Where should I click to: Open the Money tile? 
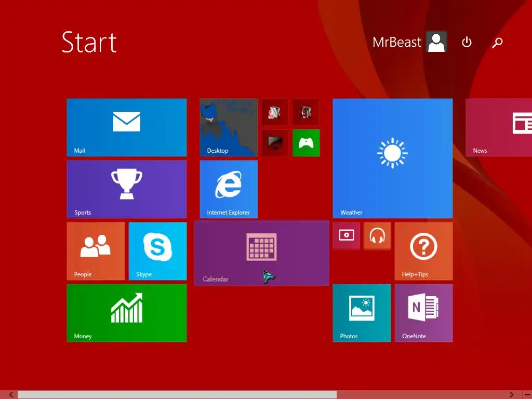[x=127, y=313]
